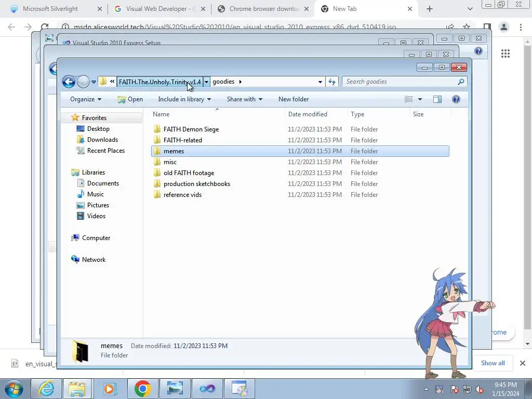This screenshot has width=532, height=399.
Task: Open the Include in library menu
Action: click(184, 99)
